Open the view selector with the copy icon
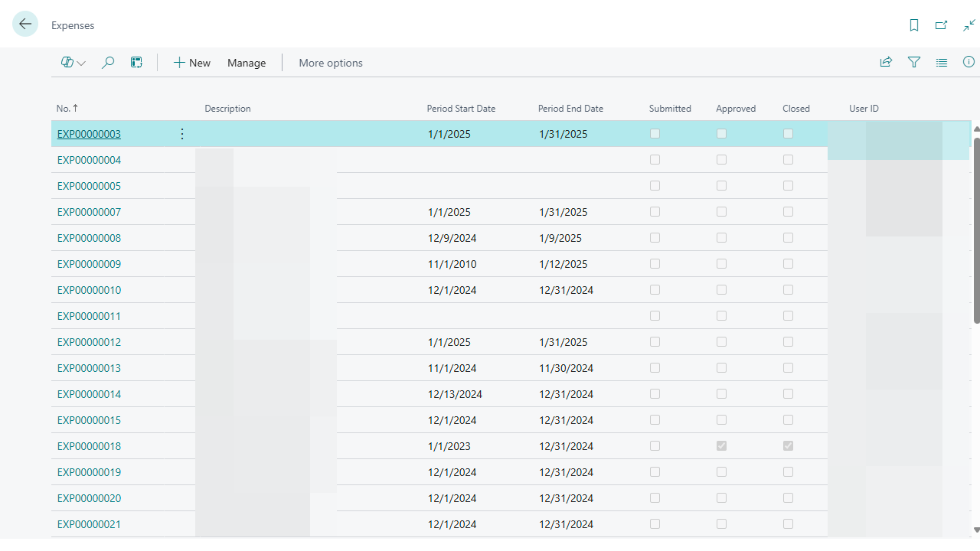980x551 pixels. pyautogui.click(x=73, y=63)
